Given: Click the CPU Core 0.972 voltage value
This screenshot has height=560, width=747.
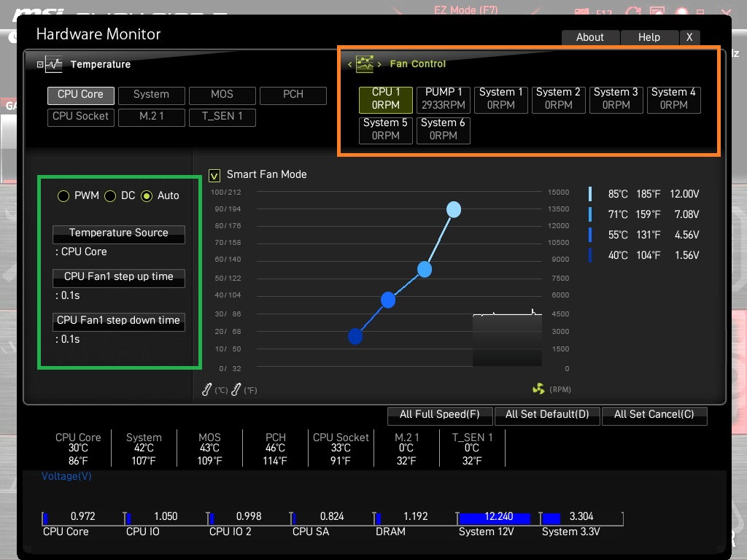Looking at the screenshot, I should (x=83, y=516).
